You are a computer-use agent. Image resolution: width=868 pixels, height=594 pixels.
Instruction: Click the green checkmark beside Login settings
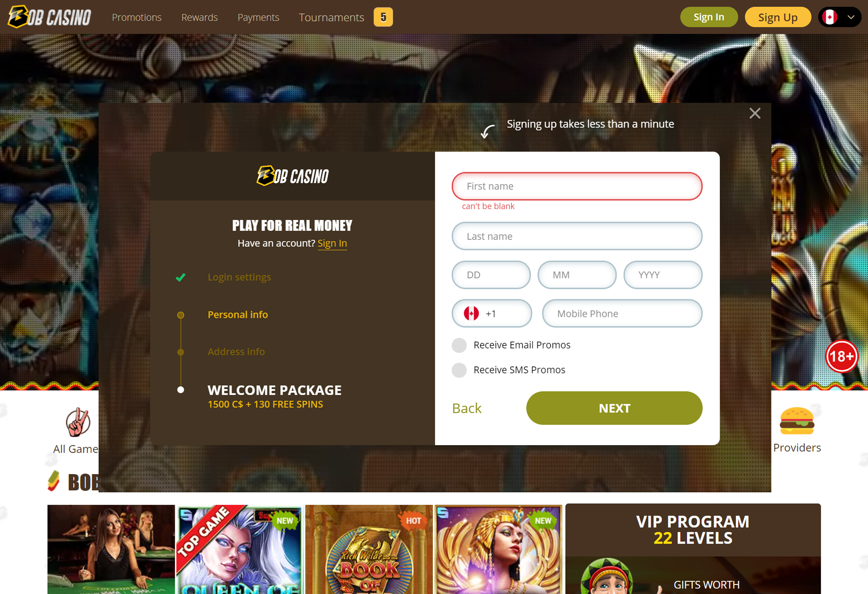pos(180,277)
